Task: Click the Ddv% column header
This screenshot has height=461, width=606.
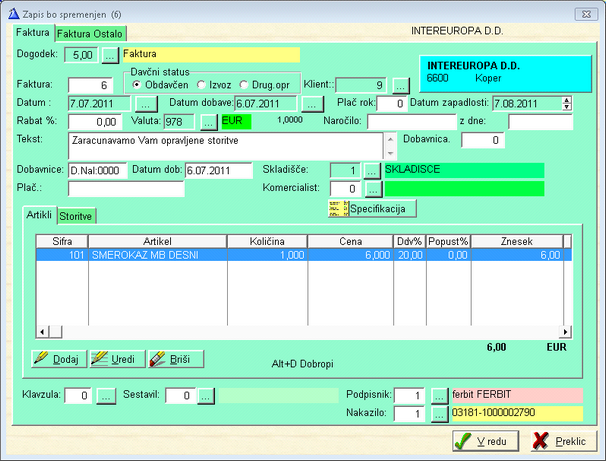Action: (x=410, y=242)
